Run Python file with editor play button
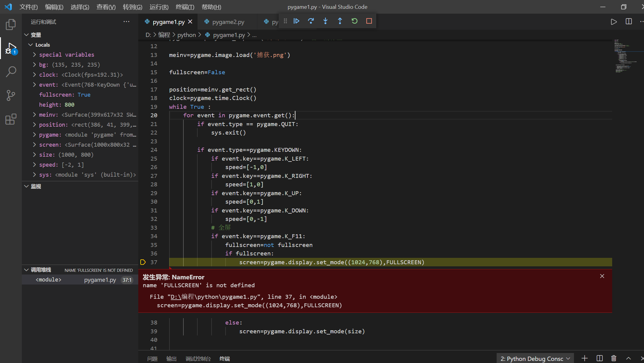644x363 pixels. point(614,22)
